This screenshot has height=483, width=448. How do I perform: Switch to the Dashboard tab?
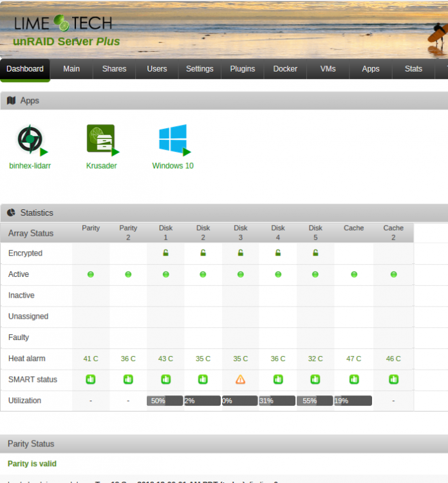pyautogui.click(x=25, y=69)
